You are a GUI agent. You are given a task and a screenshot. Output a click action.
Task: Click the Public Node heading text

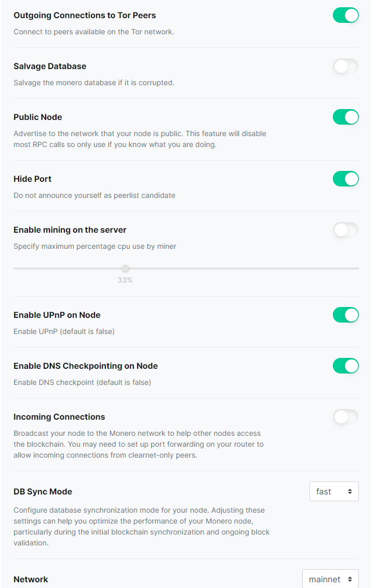coord(38,117)
